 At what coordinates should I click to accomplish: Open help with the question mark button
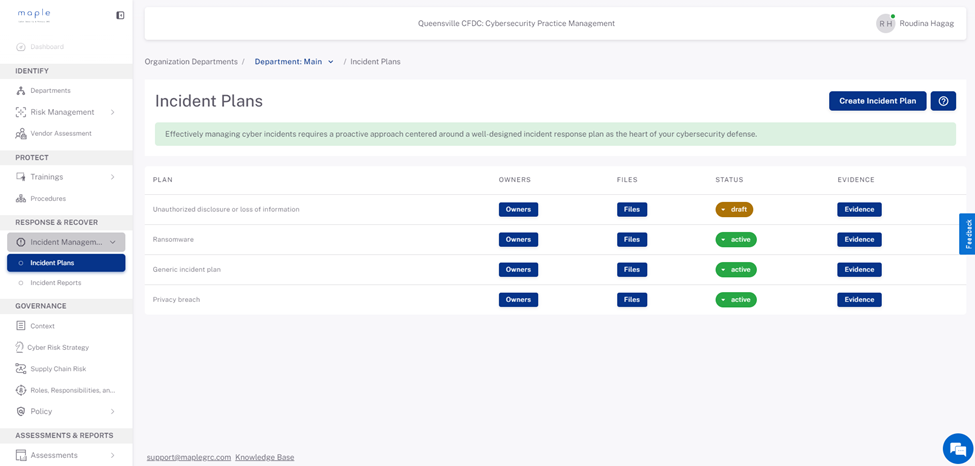tap(943, 101)
